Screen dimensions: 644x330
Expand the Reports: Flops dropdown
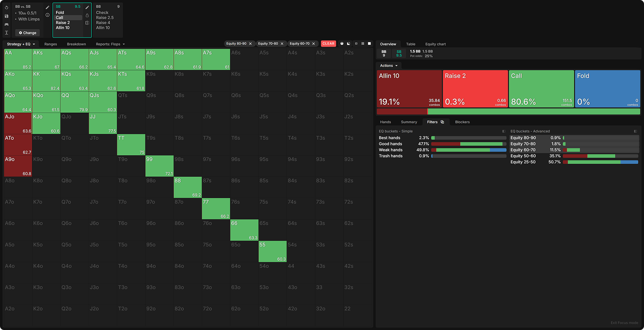pyautogui.click(x=110, y=44)
